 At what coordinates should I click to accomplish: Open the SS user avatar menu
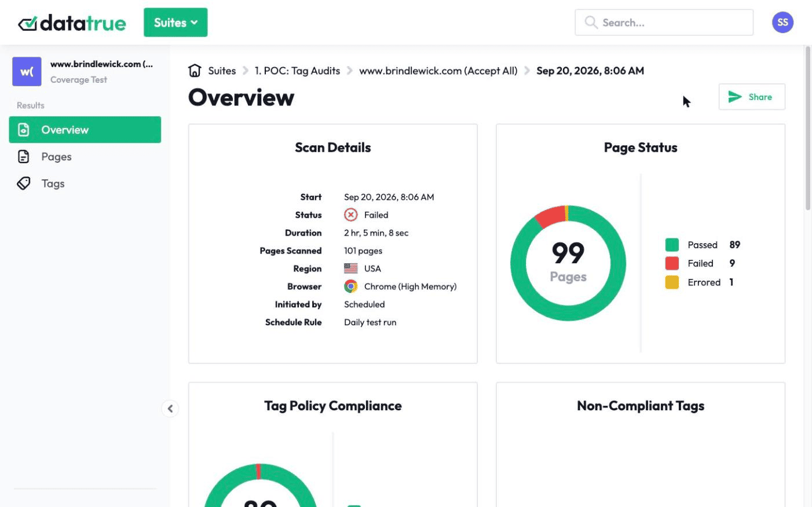pyautogui.click(x=782, y=23)
